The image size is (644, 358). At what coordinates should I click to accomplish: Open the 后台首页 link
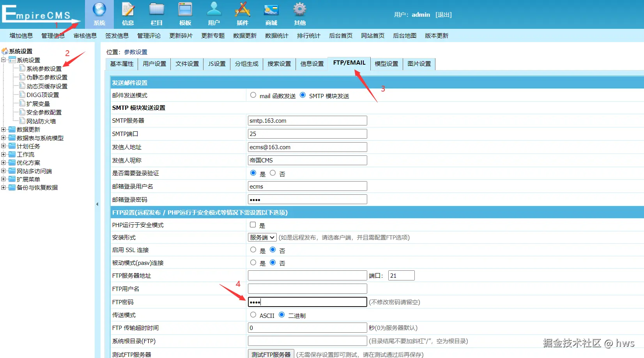pyautogui.click(x=341, y=35)
